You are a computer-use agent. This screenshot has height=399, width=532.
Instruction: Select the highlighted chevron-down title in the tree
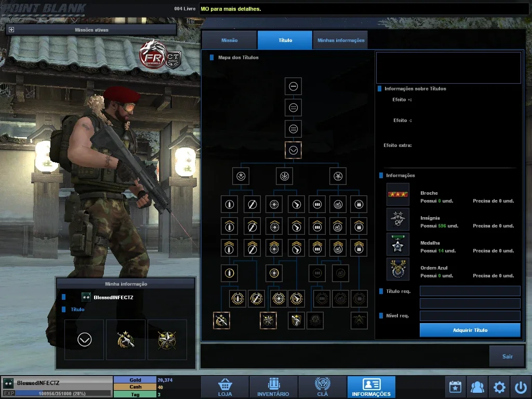pyautogui.click(x=293, y=150)
